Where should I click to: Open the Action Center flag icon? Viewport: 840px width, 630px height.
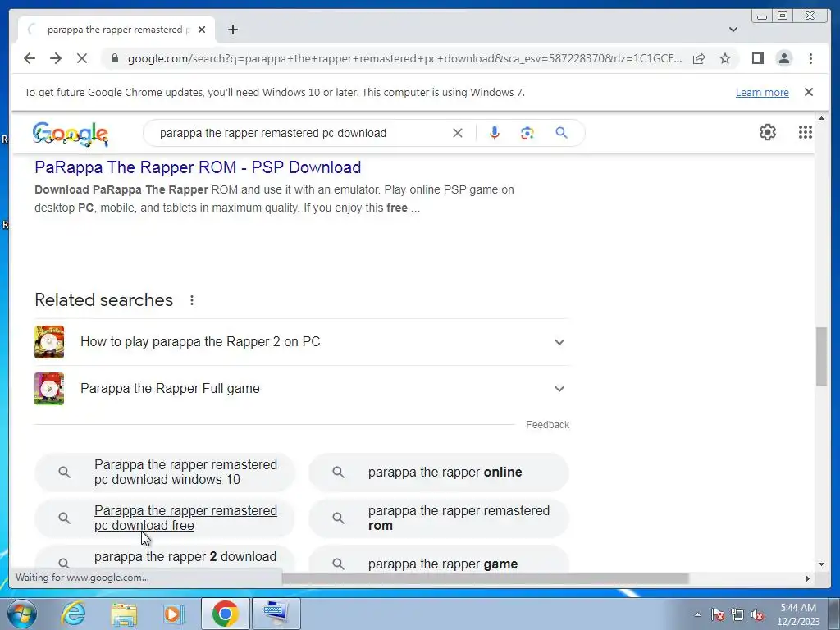click(x=718, y=614)
